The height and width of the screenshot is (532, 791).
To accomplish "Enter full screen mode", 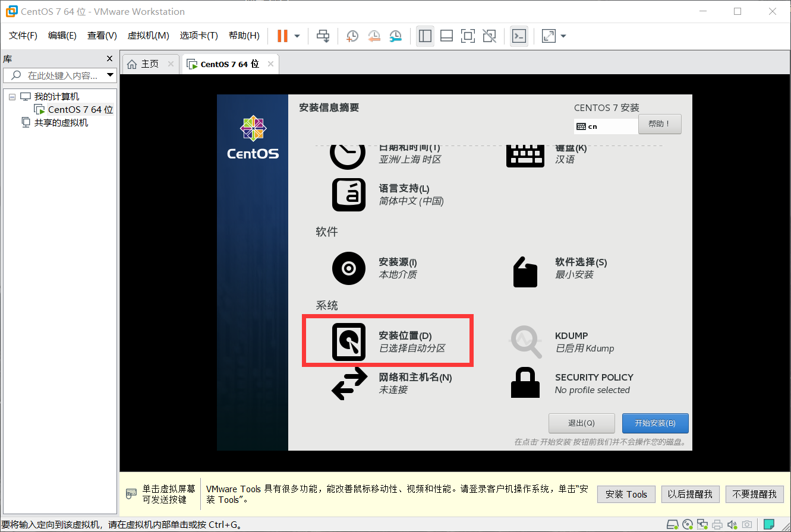I will click(468, 36).
